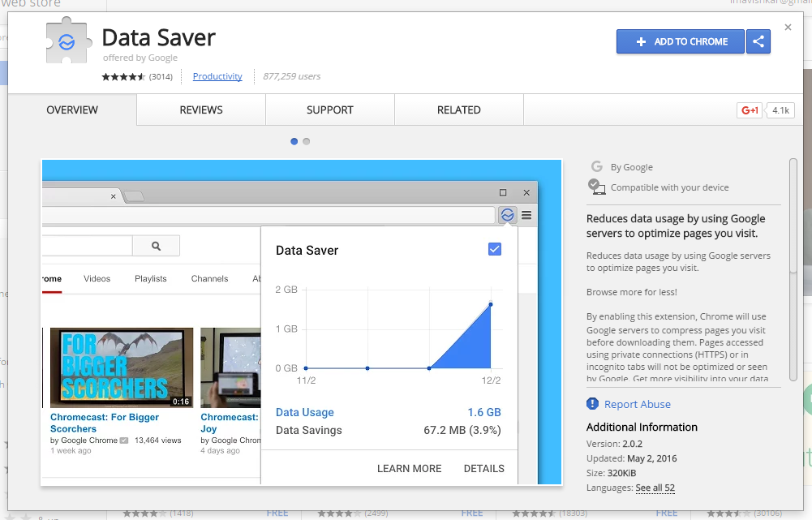Close the Data Saver extension dialog
The image size is (812, 520).
(x=788, y=28)
